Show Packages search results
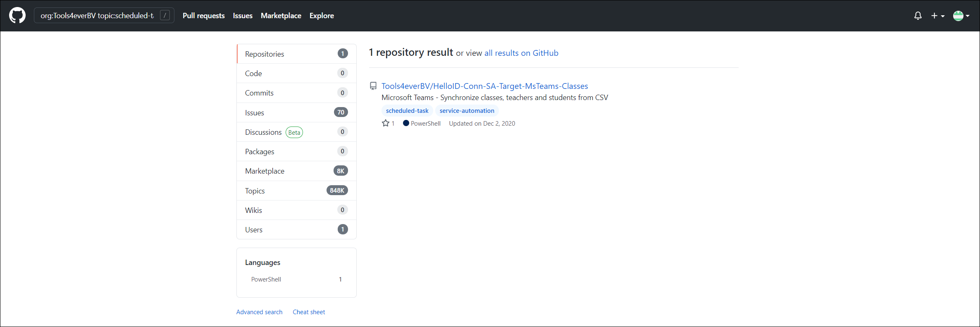Screen dimensions: 980x327 (x=296, y=151)
